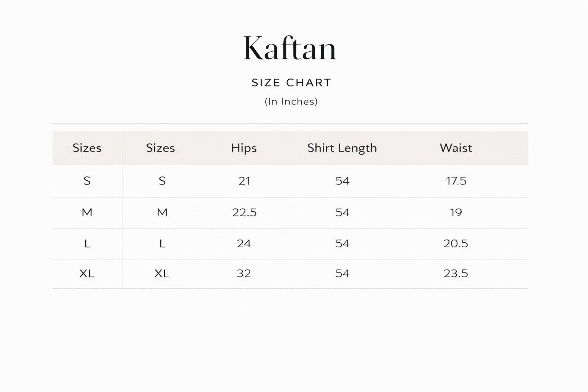
Task: Click Hips value 24 for size L
Action: point(244,243)
